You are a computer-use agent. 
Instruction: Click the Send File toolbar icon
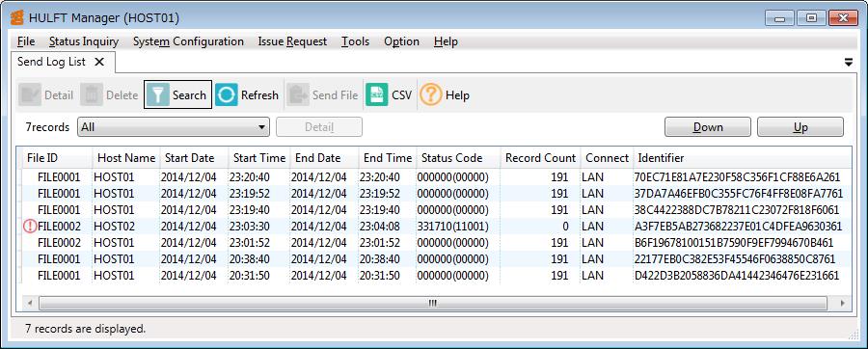pos(298,95)
